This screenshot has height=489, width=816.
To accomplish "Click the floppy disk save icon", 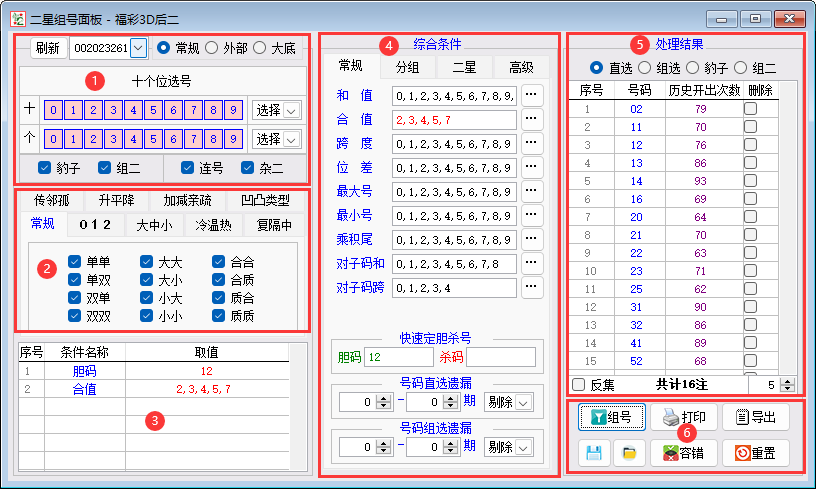I will [594, 453].
